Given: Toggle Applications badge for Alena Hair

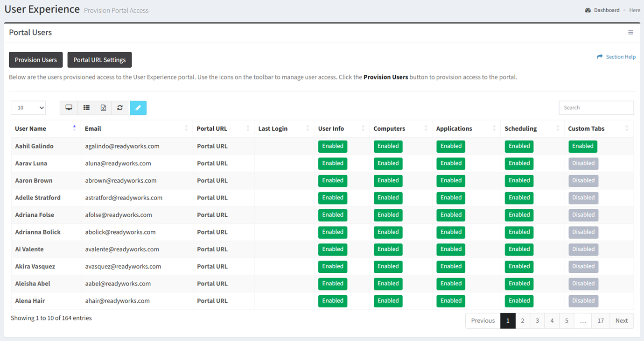Looking at the screenshot, I should (x=451, y=301).
